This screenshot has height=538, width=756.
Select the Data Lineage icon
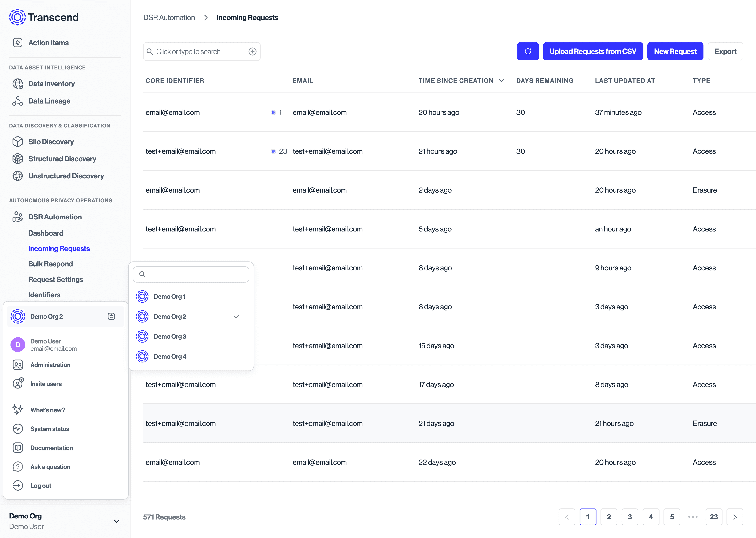click(x=18, y=101)
